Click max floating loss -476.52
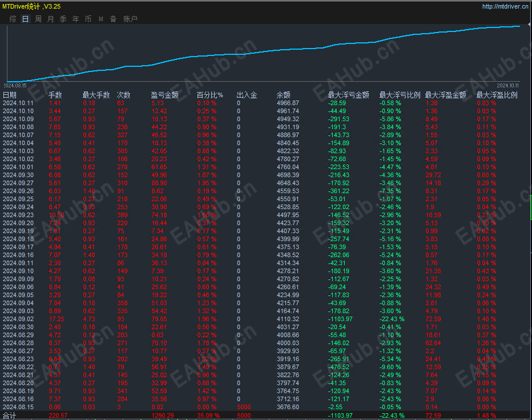Image resolution: width=532 pixels, height=420 pixels. click(x=338, y=367)
